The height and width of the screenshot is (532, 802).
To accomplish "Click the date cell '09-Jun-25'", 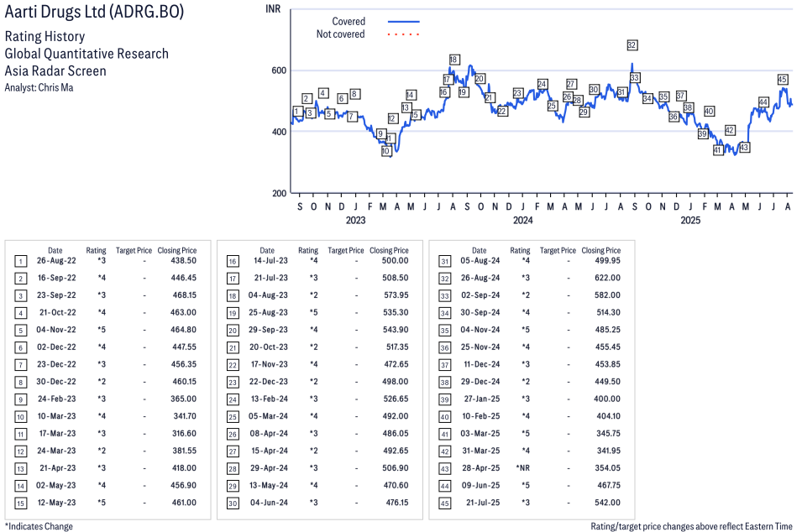I will (x=481, y=486).
